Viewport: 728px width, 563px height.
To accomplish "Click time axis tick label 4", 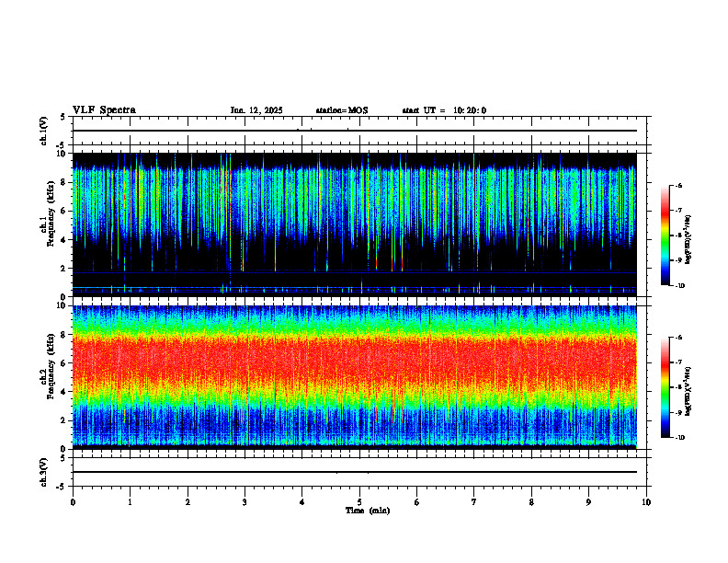I will [x=302, y=502].
